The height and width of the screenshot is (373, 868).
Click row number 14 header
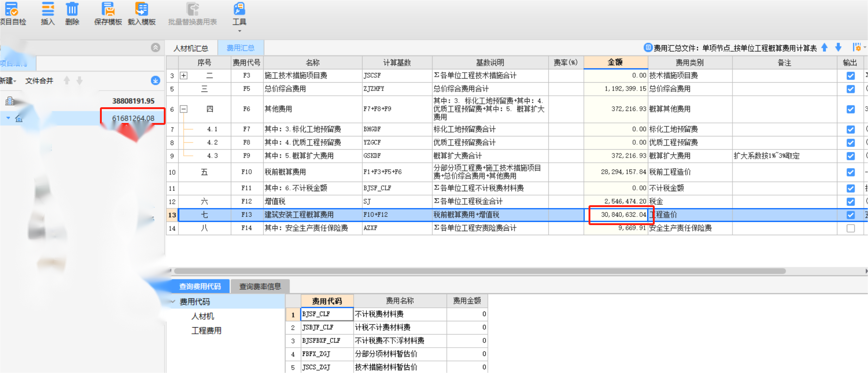coord(172,228)
